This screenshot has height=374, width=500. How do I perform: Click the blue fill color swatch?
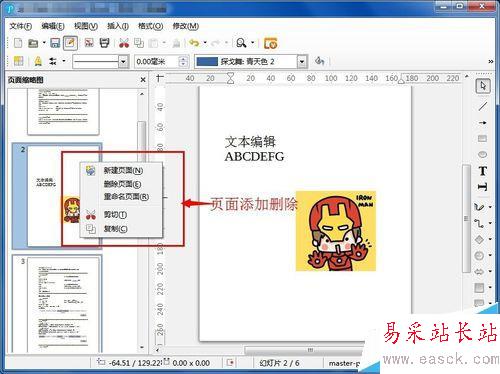pos(207,62)
